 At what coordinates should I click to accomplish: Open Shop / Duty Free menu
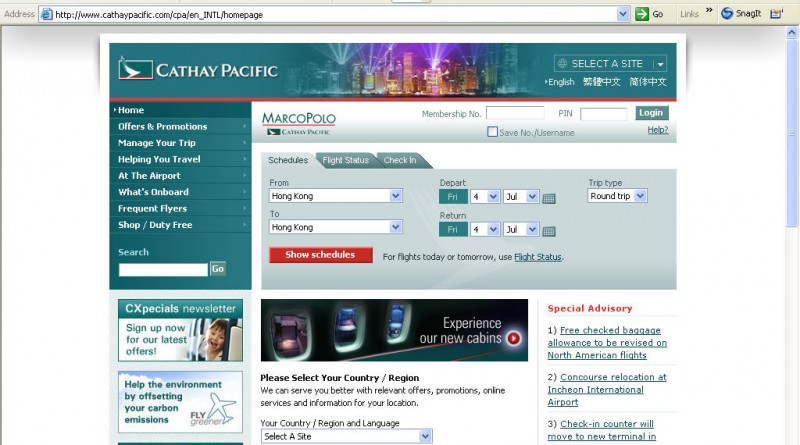(x=180, y=225)
